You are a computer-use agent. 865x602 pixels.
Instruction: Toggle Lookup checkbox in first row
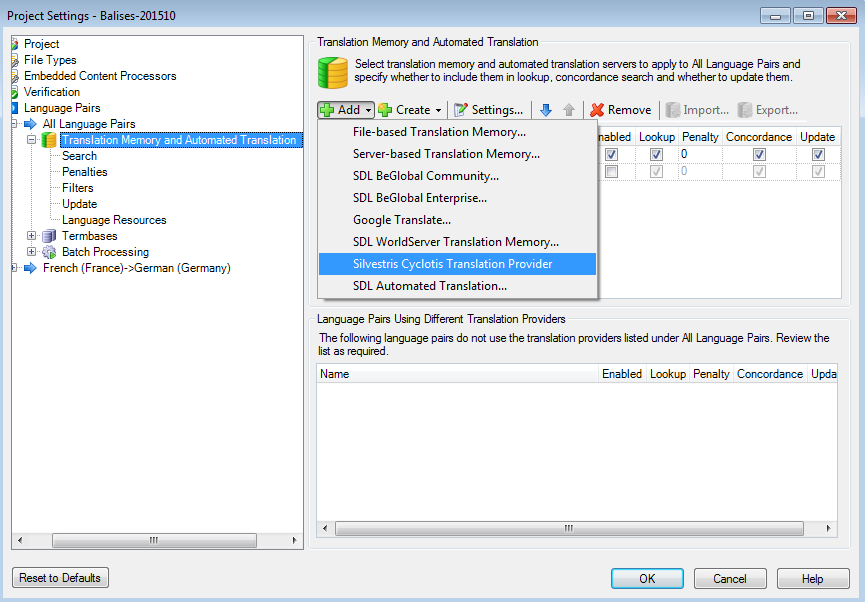click(x=656, y=155)
